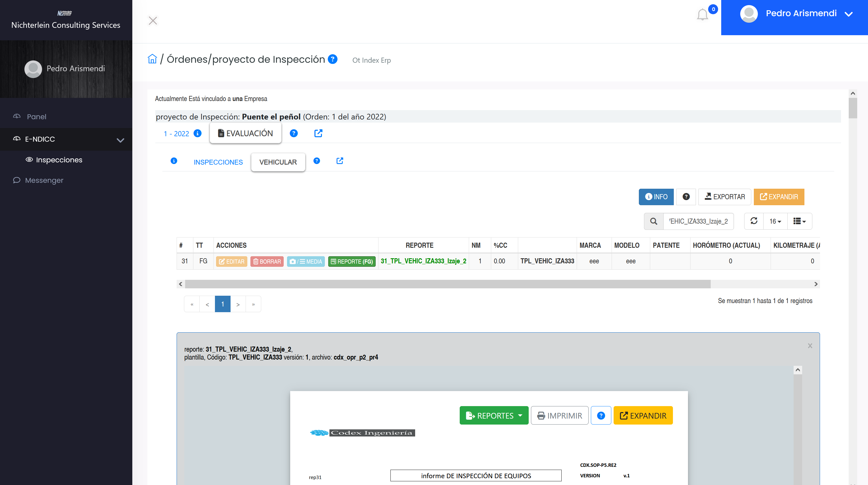Expand the E-NDICC sidebar menu
The height and width of the screenshot is (485, 868).
point(66,139)
